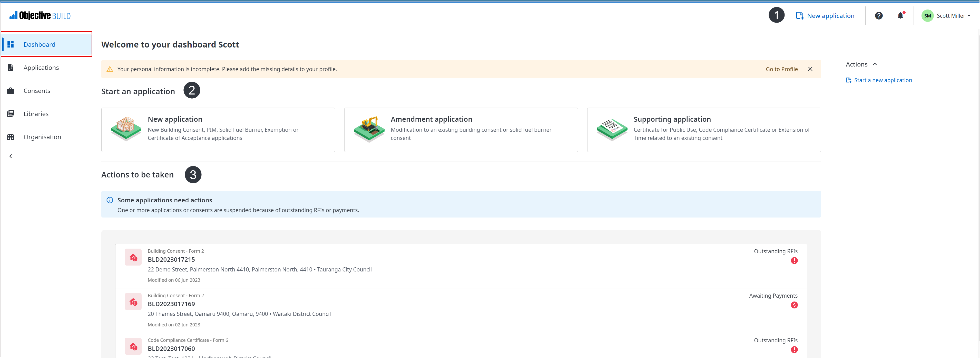Click the Dashboard grid icon
The height and width of the screenshot is (358, 980).
click(11, 45)
